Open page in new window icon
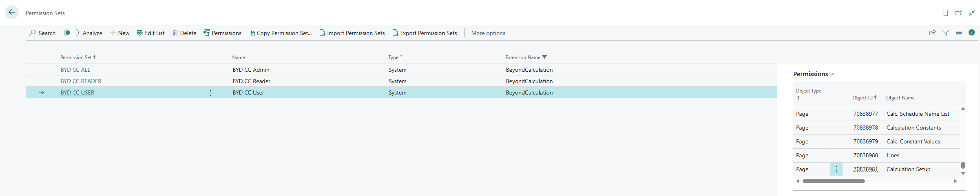The height and width of the screenshot is (196, 980). 958,13
